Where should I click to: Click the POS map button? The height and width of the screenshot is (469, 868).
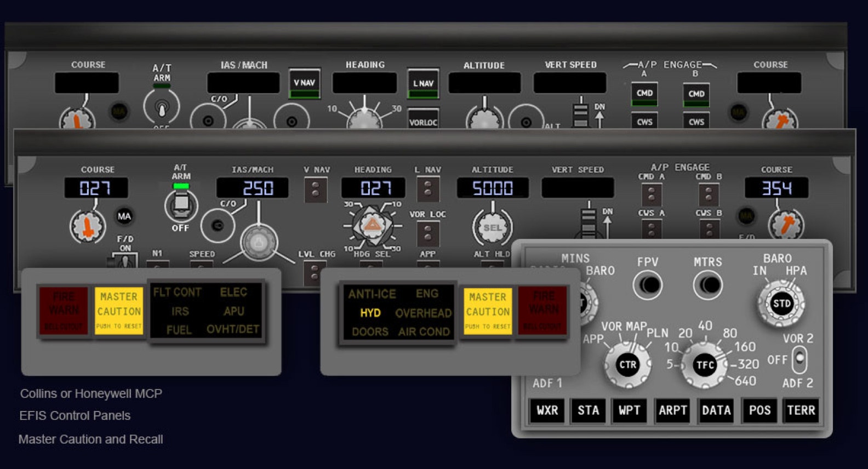759,411
